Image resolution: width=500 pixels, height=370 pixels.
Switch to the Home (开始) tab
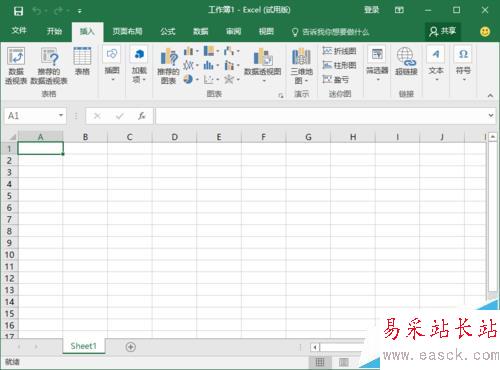pyautogui.click(x=54, y=31)
